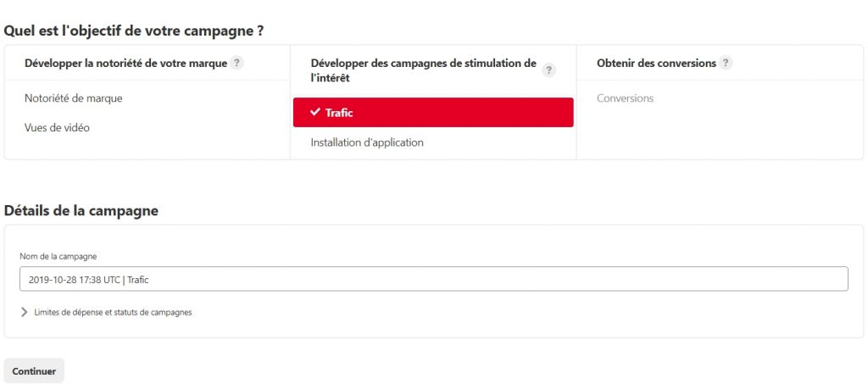Image resolution: width=868 pixels, height=390 pixels.
Task: Click the 'Détails de la campagne' section heading
Action: 81,210
